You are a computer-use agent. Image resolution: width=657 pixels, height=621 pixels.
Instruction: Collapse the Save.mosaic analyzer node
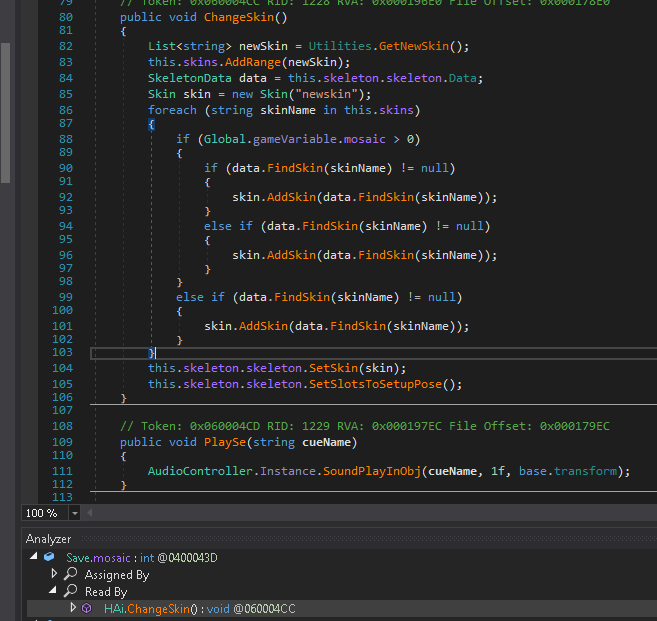(x=32, y=557)
